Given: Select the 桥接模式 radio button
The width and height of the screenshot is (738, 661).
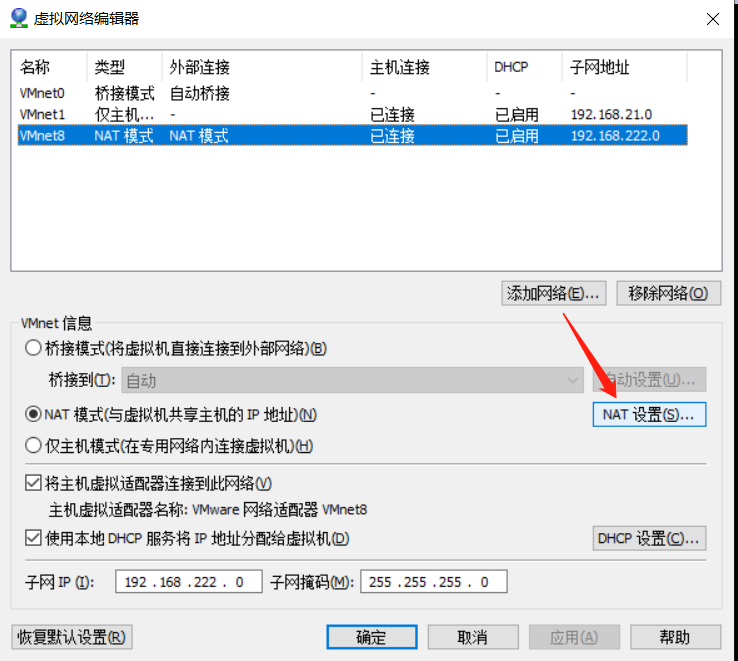Looking at the screenshot, I should pos(33,348).
